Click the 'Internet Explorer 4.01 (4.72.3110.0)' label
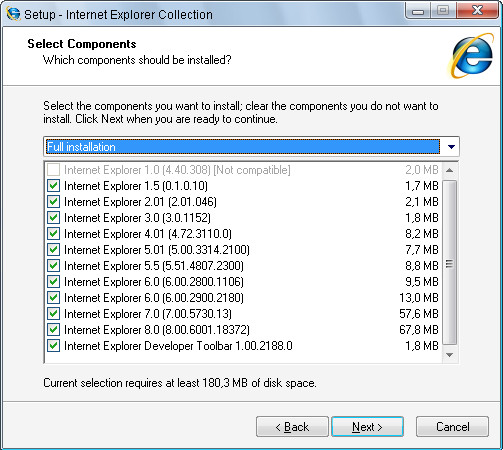 pyautogui.click(x=148, y=234)
